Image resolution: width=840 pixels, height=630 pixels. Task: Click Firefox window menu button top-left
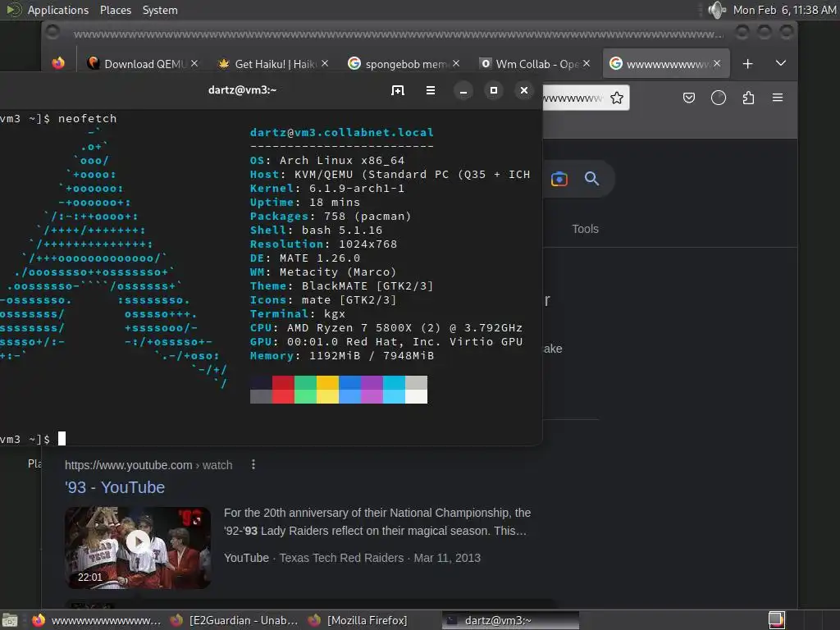pyautogui.click(x=52, y=32)
